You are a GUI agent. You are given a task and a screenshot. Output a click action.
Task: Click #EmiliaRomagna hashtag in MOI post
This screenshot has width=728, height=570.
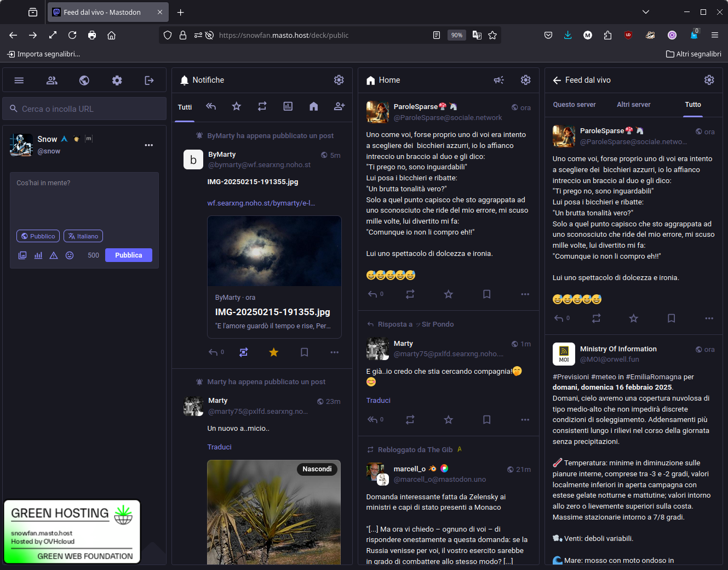click(654, 377)
